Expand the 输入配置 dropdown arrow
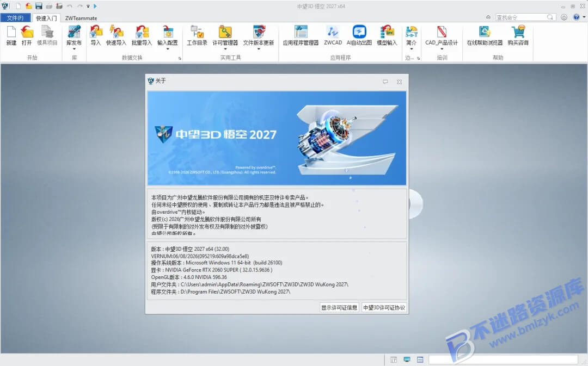 (168, 49)
